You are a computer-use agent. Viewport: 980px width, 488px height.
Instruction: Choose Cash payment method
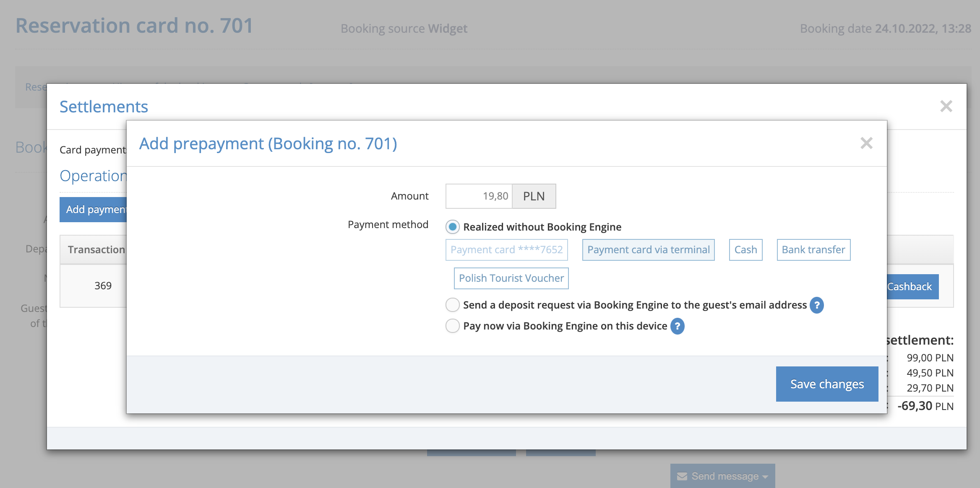[x=745, y=250]
